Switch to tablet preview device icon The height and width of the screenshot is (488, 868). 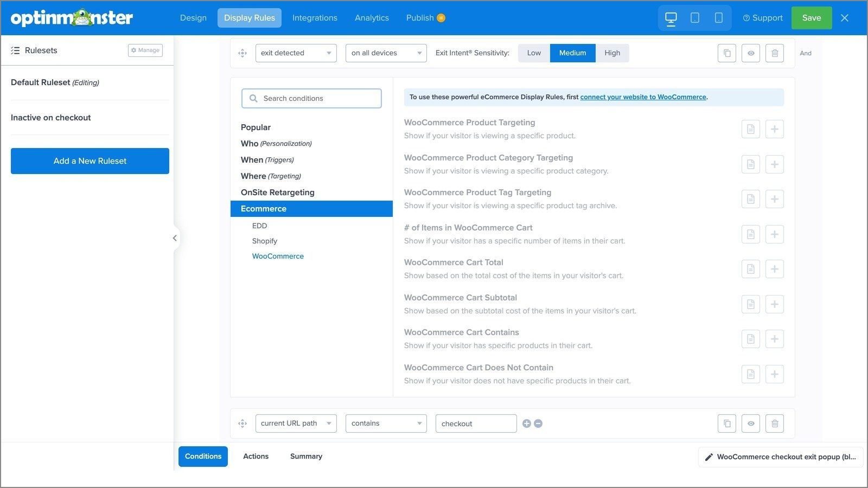(695, 18)
